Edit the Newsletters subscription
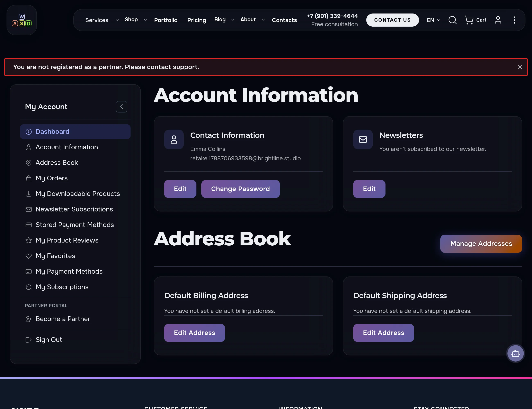 pyautogui.click(x=369, y=189)
